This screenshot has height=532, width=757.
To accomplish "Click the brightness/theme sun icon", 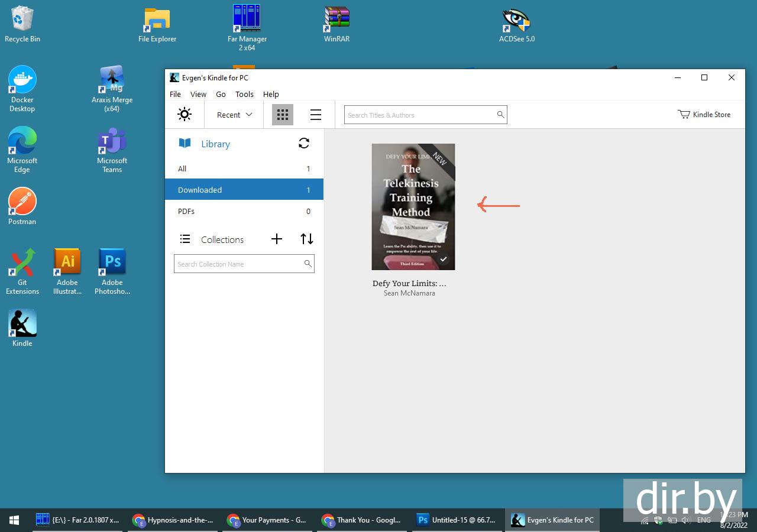I will tap(185, 115).
